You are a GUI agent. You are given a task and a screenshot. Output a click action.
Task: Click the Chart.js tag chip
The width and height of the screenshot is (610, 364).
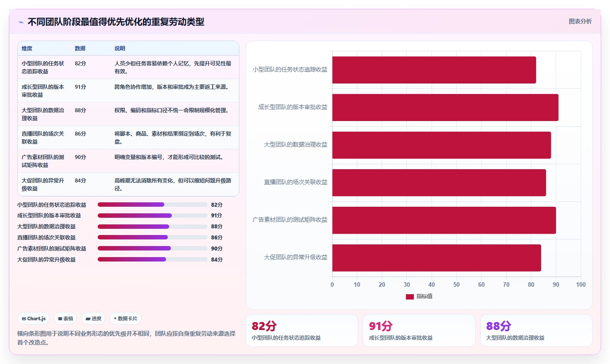point(34,318)
